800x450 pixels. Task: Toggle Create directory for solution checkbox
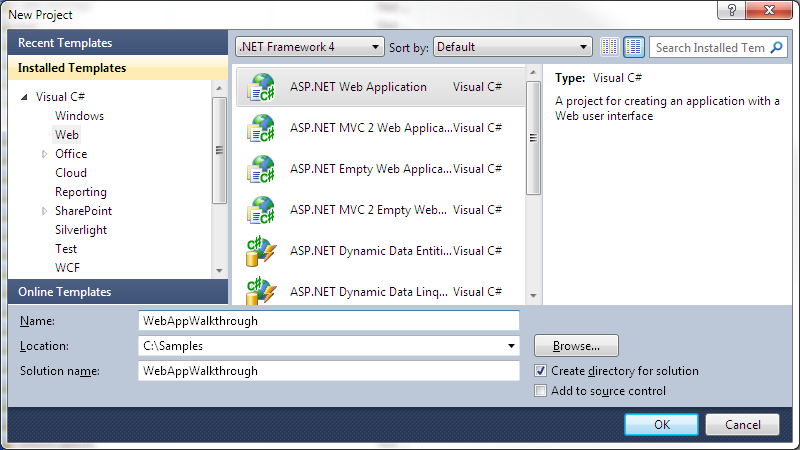(x=540, y=371)
